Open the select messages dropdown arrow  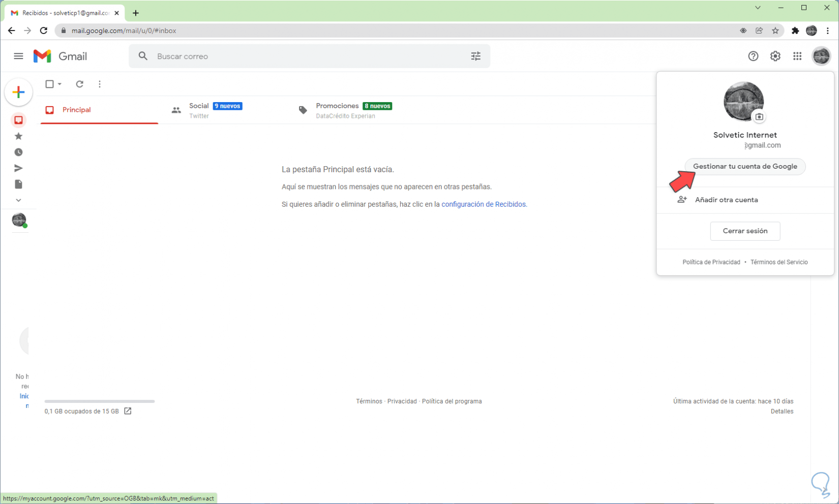(x=59, y=84)
